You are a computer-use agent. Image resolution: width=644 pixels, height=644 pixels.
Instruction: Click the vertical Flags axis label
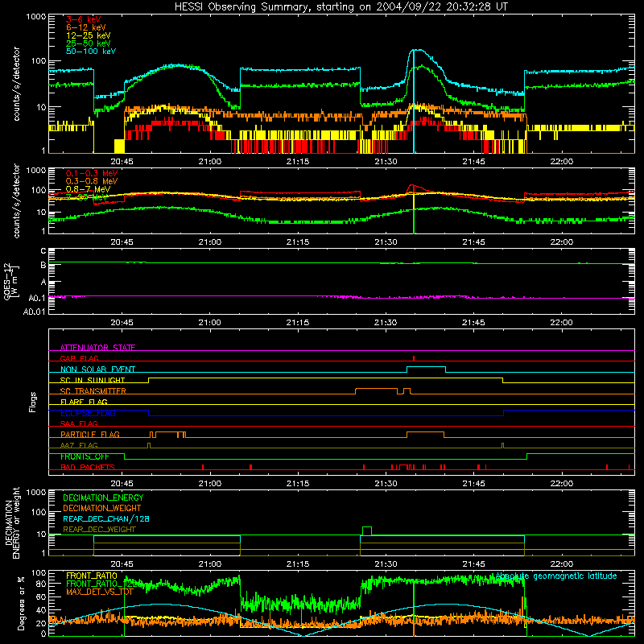pos(32,402)
